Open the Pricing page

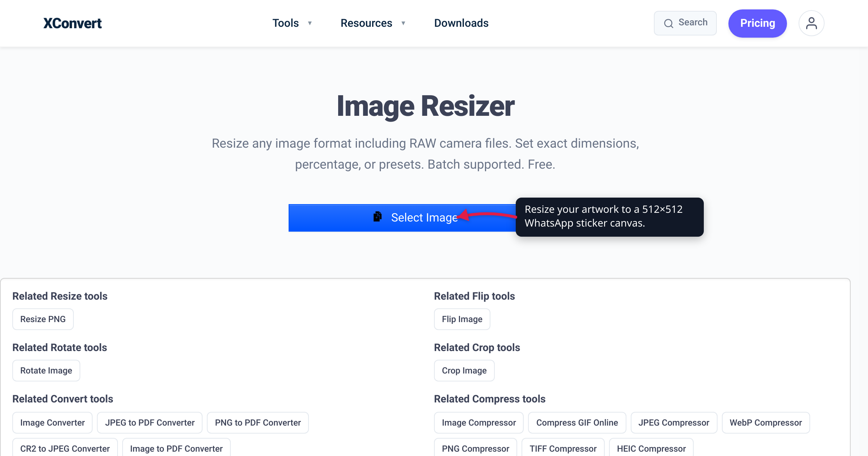[757, 23]
